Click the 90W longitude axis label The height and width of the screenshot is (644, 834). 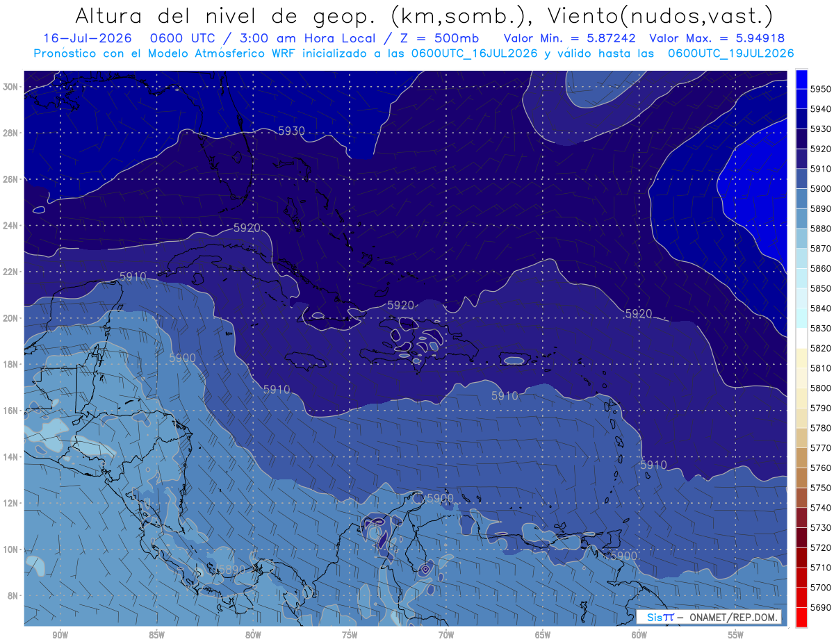tap(60, 635)
